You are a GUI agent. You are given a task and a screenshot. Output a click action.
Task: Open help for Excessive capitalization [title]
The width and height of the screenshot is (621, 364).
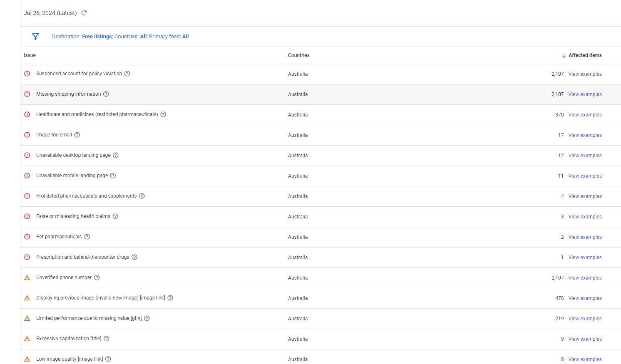[107, 339]
